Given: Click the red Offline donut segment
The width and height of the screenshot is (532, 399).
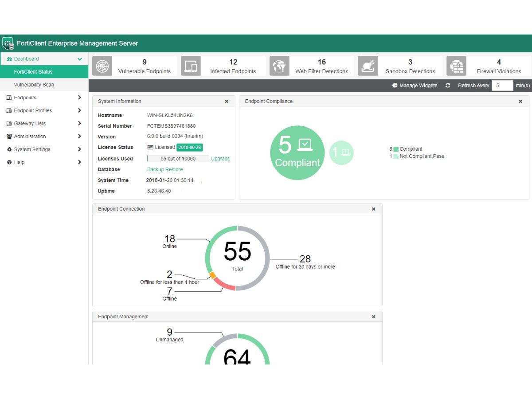Looking at the screenshot, I should 225,286.
